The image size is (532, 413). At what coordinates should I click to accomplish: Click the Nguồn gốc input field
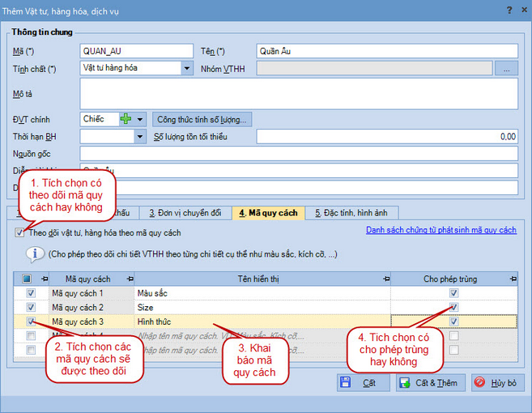tap(299, 154)
